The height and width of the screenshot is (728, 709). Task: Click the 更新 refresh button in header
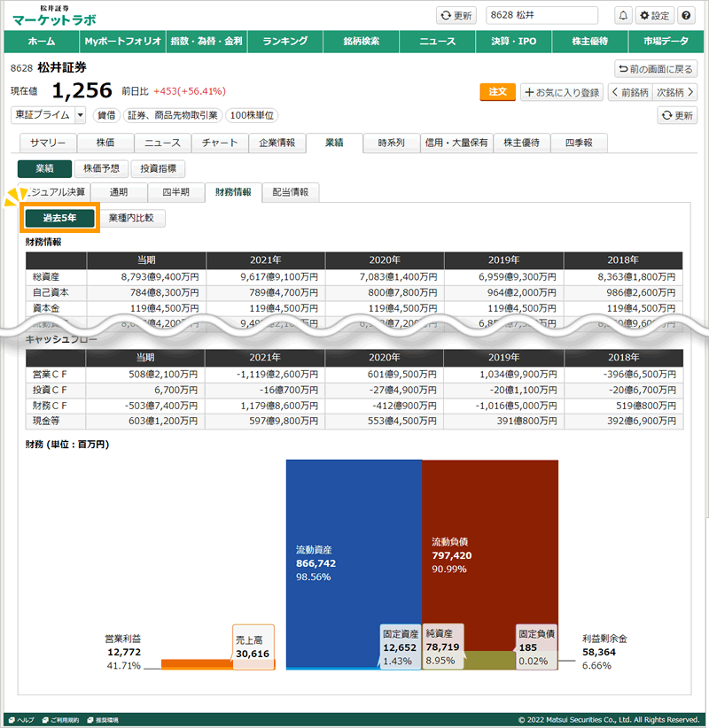pos(456,15)
